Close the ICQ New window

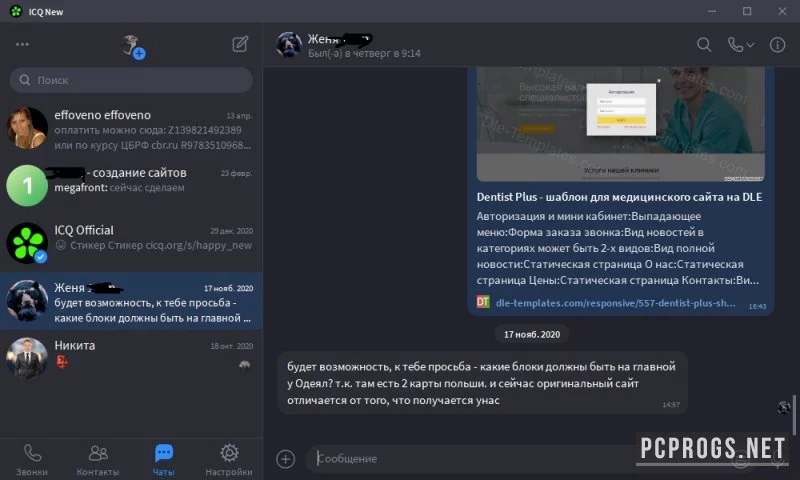[x=782, y=11]
